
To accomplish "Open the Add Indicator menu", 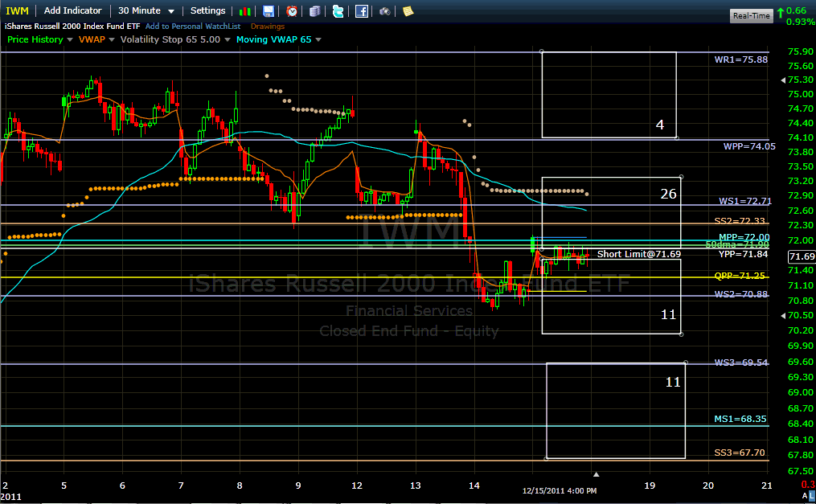I will coord(73,10).
